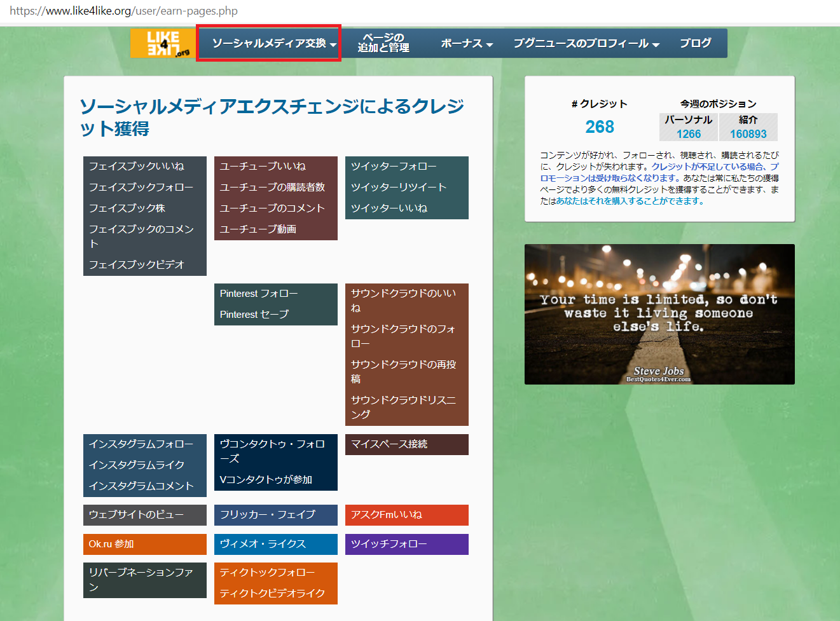Open the ページの追加と管理 menu item
The width and height of the screenshot is (840, 621).
[x=383, y=43]
